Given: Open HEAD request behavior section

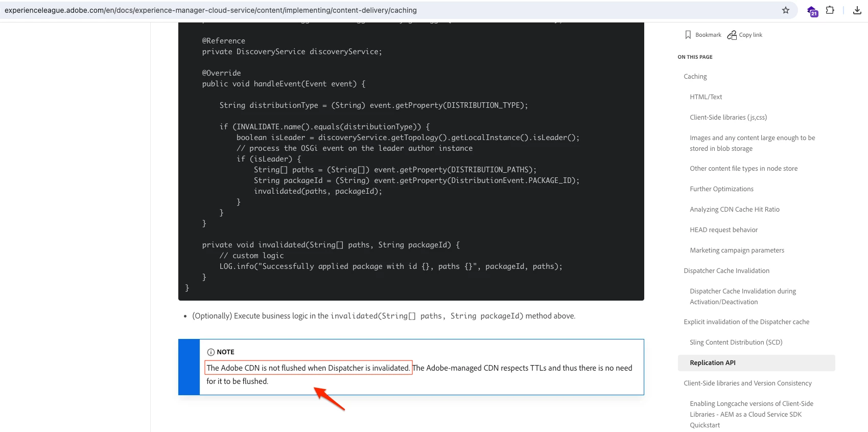Looking at the screenshot, I should pyautogui.click(x=723, y=230).
